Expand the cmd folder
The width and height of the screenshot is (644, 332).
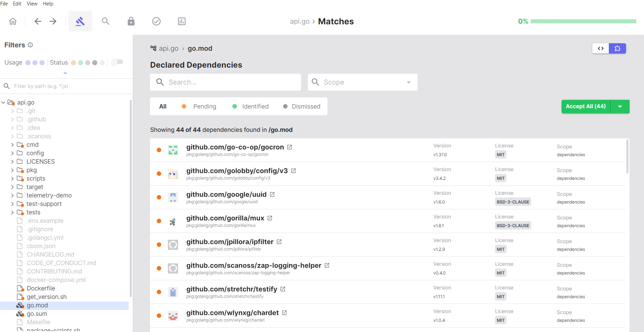[x=13, y=145]
